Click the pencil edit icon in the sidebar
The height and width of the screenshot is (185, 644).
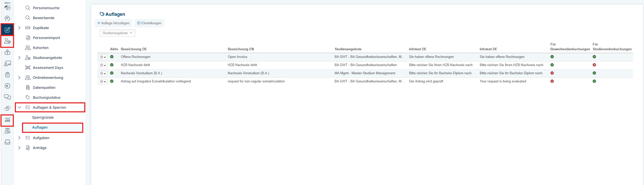click(x=7, y=30)
